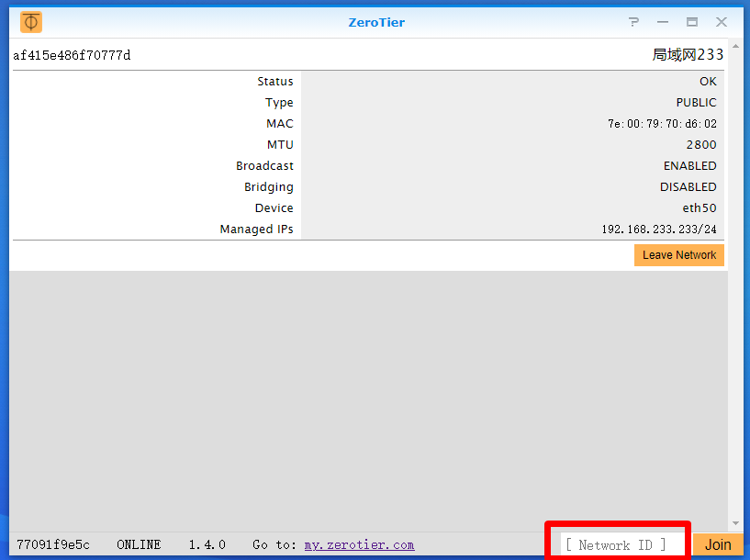Close the ZeroTier window
Viewport: 750px width, 560px height.
click(722, 22)
